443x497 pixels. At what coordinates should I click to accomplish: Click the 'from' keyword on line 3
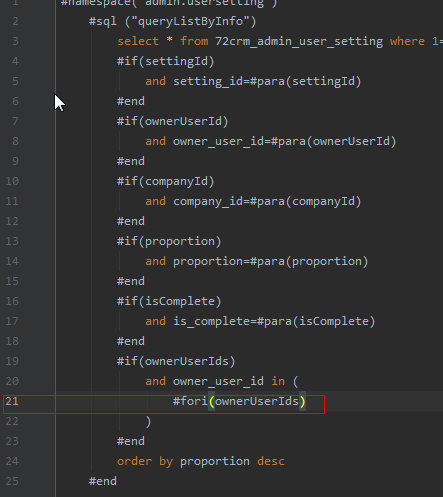pos(194,41)
